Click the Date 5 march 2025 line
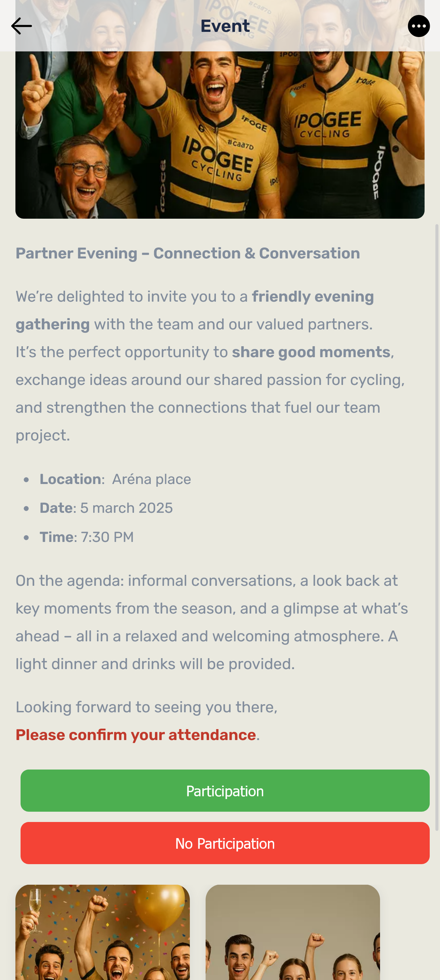The height and width of the screenshot is (980, 440). click(x=106, y=508)
